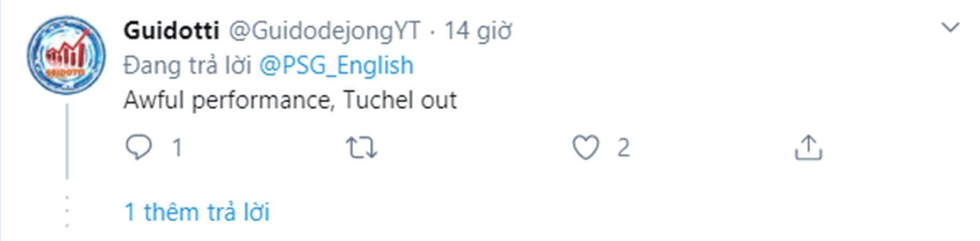Expand the tweet options chevron

pos(950,27)
